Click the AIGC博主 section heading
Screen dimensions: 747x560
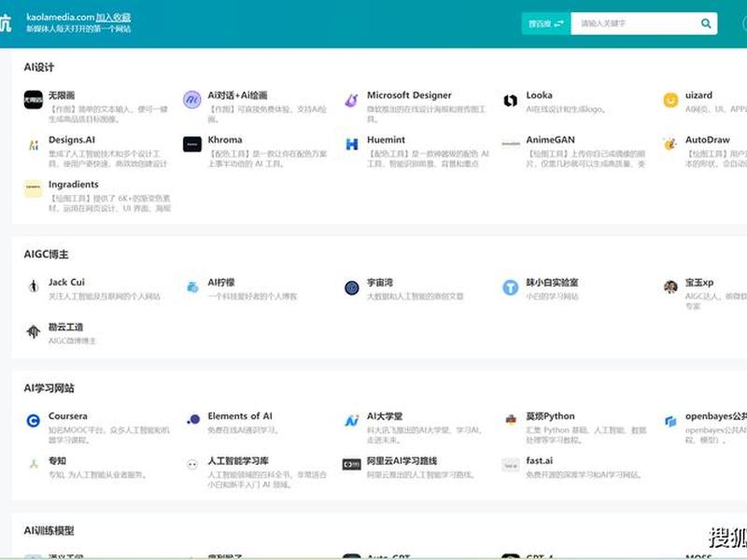tap(46, 254)
